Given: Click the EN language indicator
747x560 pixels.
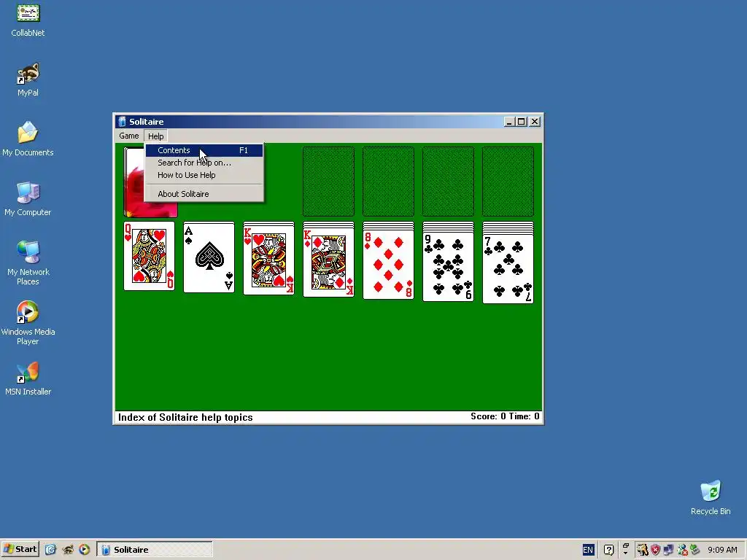Looking at the screenshot, I should click(x=588, y=550).
